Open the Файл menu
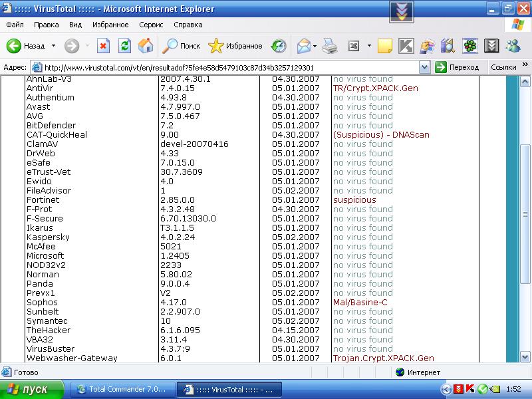 pyautogui.click(x=15, y=25)
